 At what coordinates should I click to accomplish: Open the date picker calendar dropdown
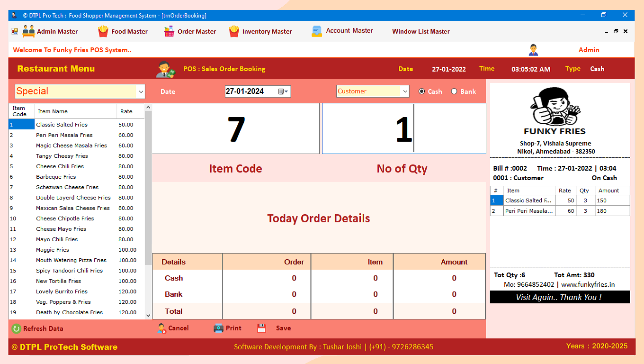tap(283, 91)
